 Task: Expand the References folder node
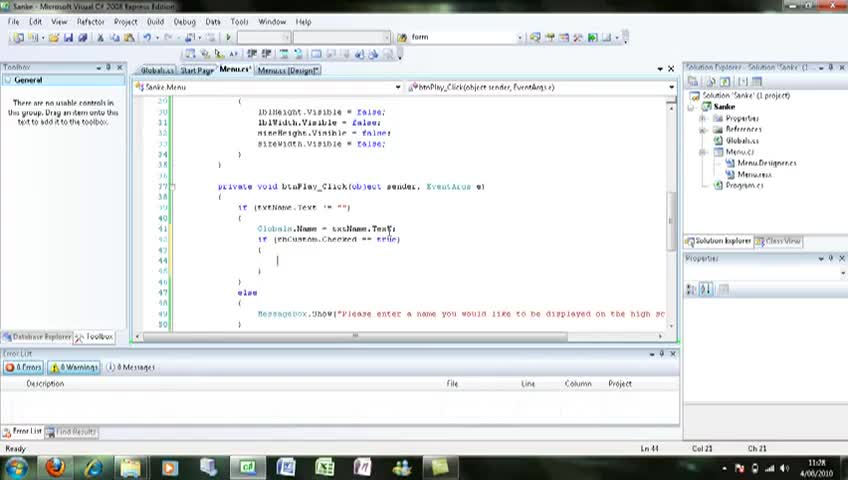(x=702, y=130)
